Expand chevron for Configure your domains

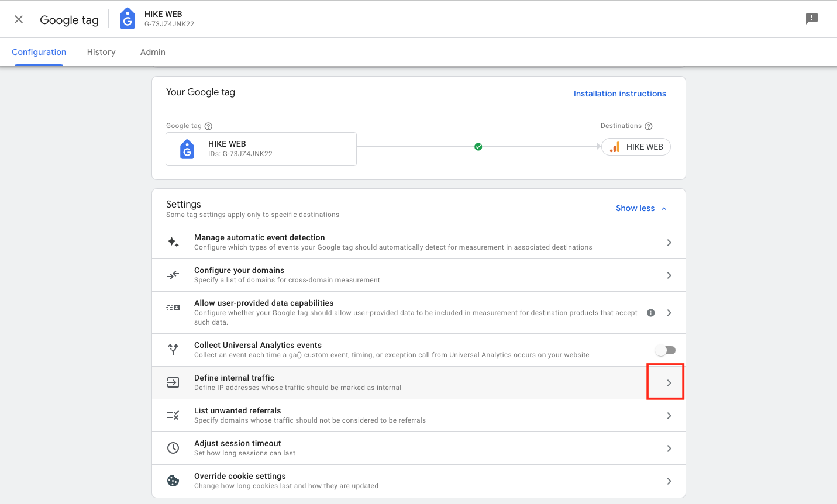tap(669, 275)
